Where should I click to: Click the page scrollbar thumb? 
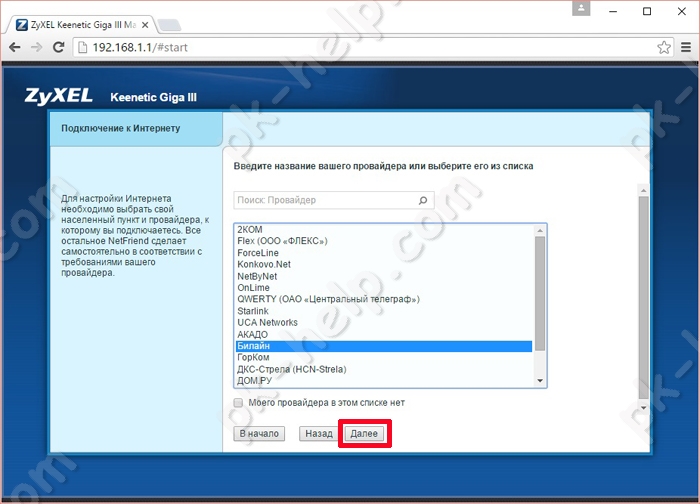(643, 297)
